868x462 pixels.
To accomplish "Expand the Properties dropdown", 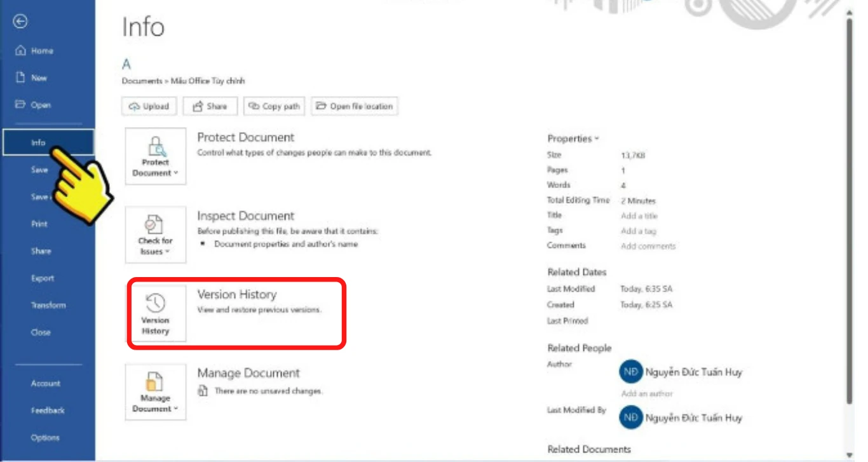I will pyautogui.click(x=573, y=139).
